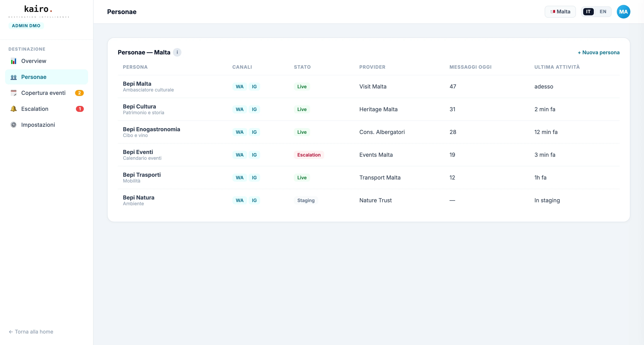644x345 pixels.
Task: Open the Escalation status badge of Bepi Eventi
Action: pyautogui.click(x=309, y=155)
